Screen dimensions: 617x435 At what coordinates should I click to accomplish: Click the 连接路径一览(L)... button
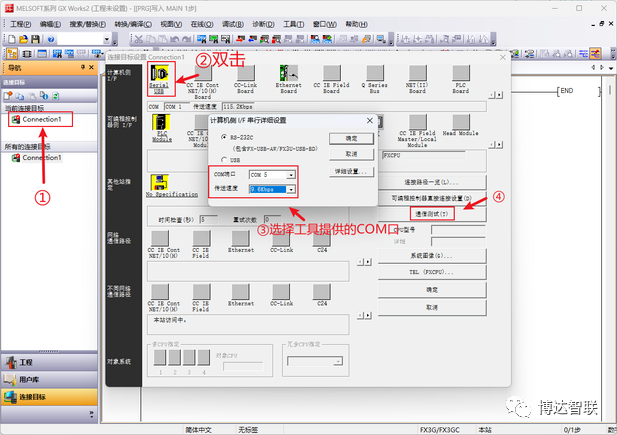click(432, 182)
